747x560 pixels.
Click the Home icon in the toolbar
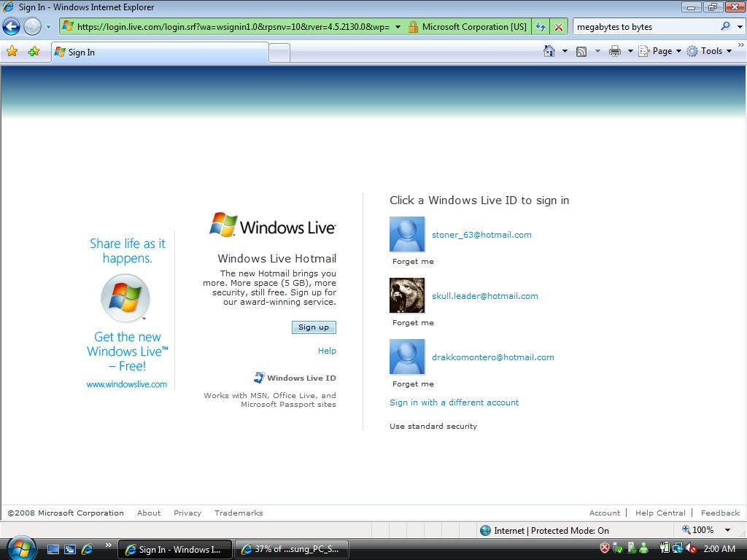[x=547, y=51]
